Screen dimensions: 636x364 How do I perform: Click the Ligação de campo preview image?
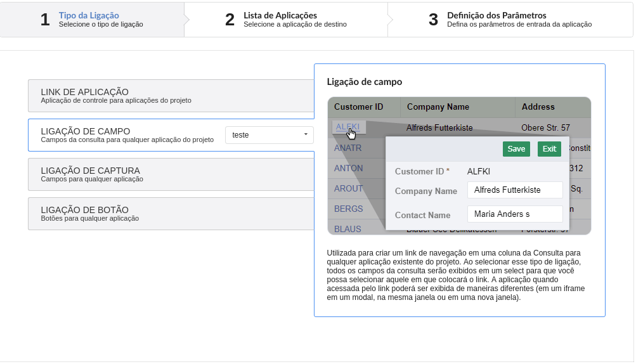pos(459,166)
